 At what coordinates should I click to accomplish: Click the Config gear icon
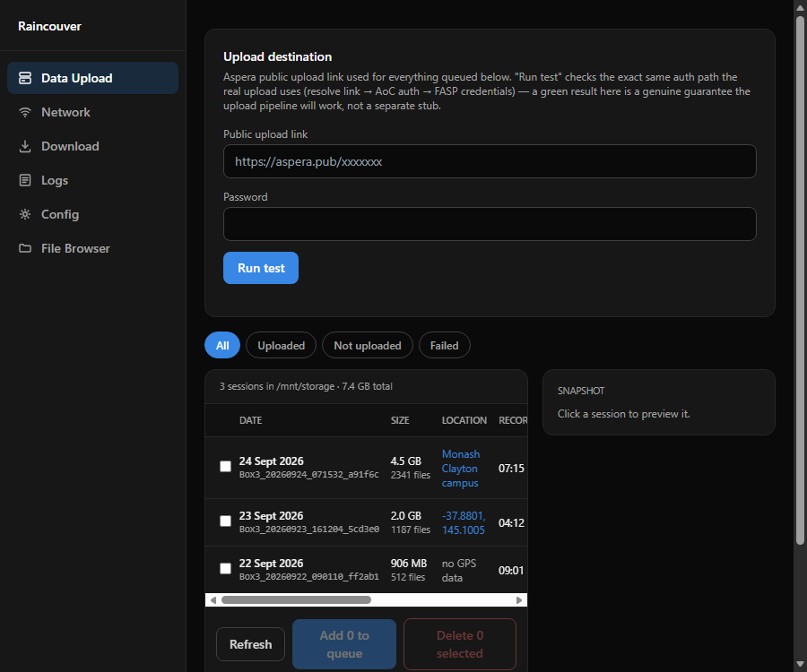tap(25, 214)
